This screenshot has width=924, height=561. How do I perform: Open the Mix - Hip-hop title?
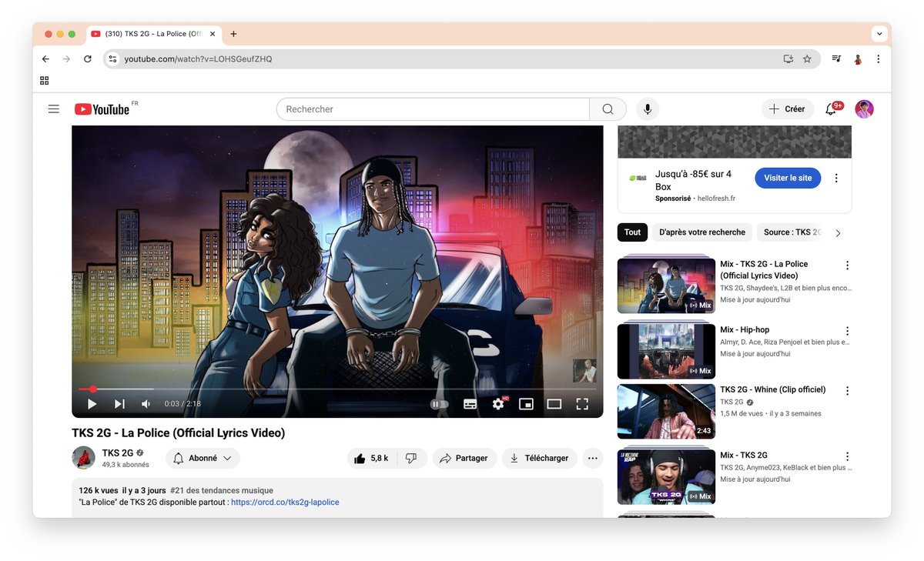pyautogui.click(x=745, y=329)
